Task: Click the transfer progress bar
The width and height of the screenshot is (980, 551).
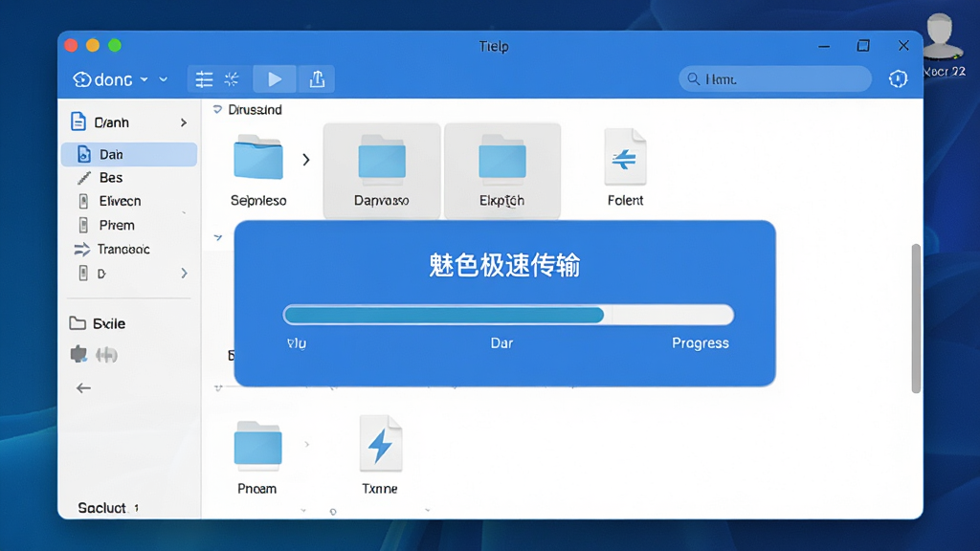Action: coord(508,315)
